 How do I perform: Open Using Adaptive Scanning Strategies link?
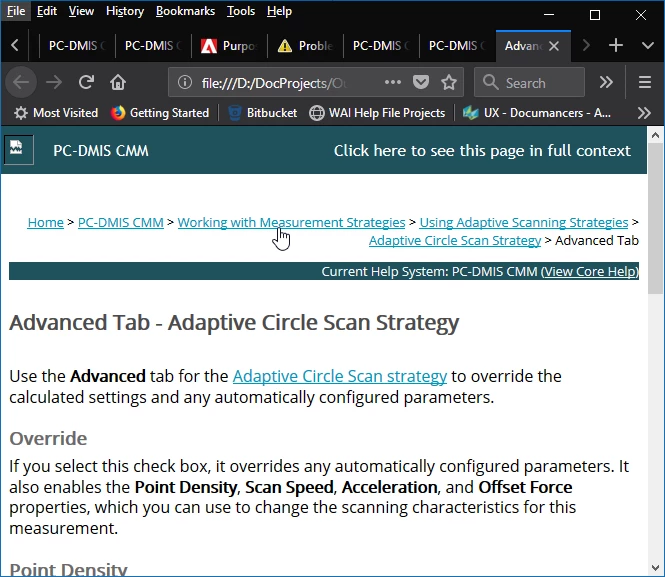click(524, 222)
